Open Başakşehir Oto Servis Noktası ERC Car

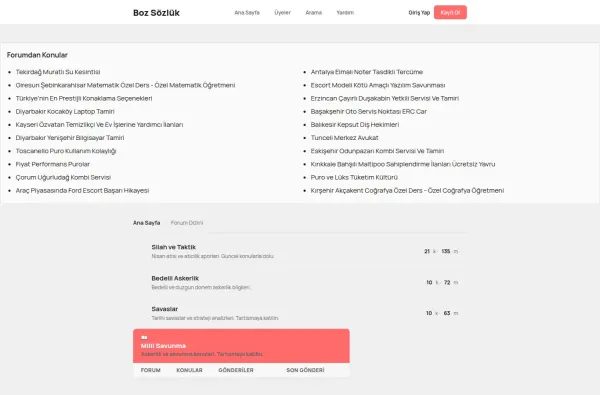(x=368, y=111)
